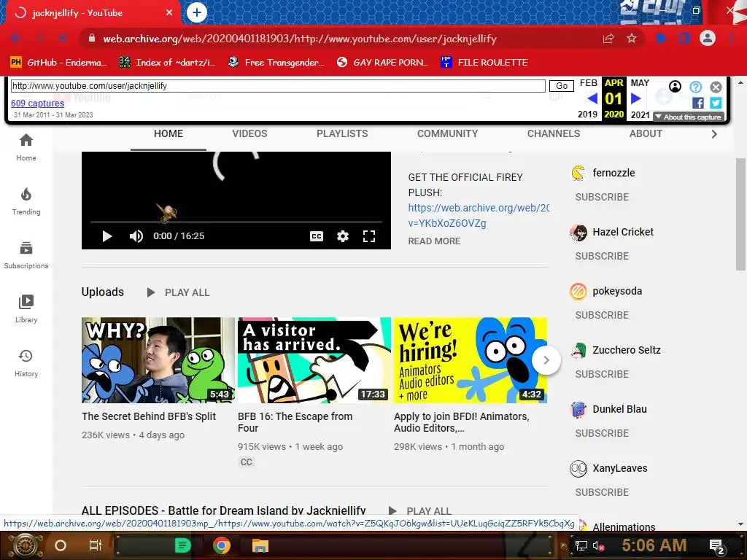Screen dimensions: 747x560
Task: Open XanyLeaves channel avatar
Action: coord(578,469)
